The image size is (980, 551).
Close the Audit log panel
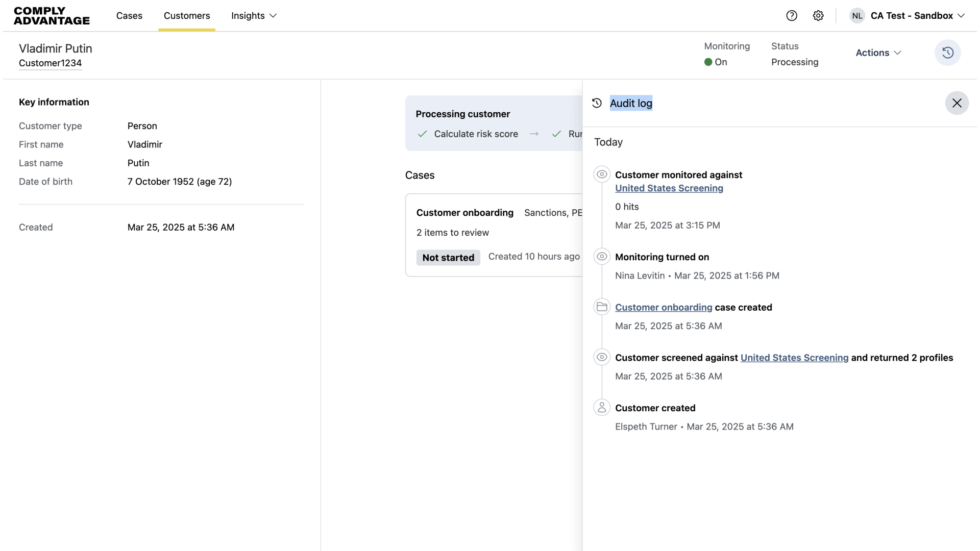tap(957, 103)
